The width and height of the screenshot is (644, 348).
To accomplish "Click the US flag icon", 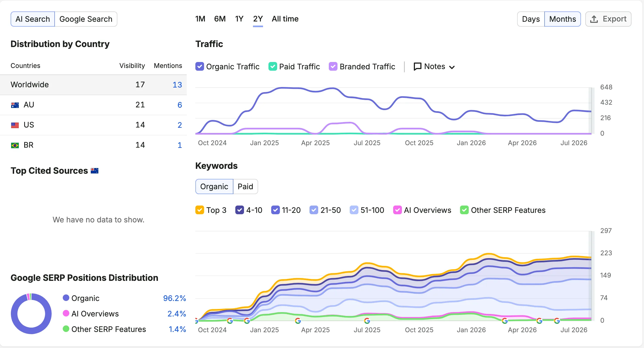I will tap(15, 125).
